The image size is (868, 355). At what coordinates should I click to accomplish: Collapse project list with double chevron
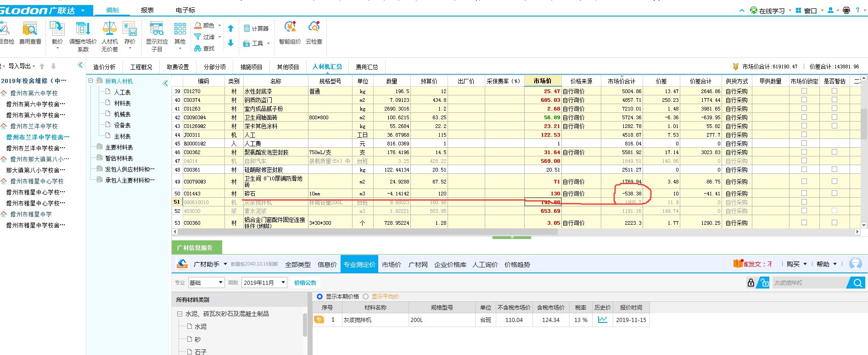80,65
